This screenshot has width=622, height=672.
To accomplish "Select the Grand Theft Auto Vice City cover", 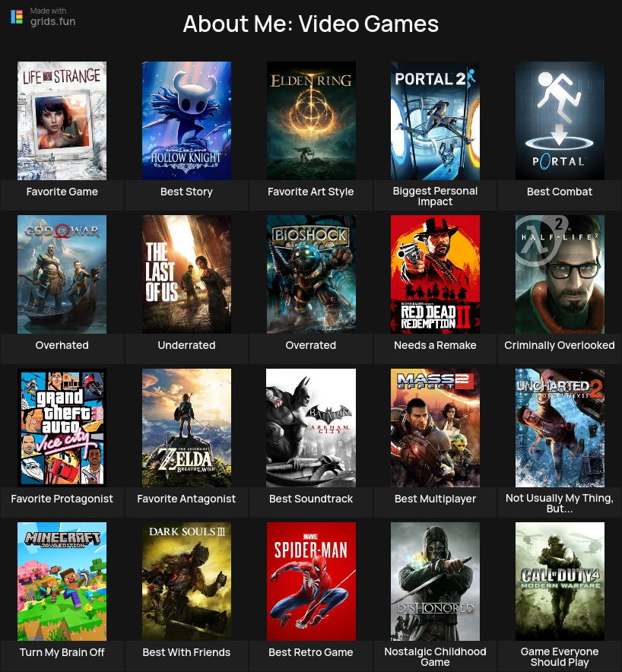I will coord(62,428).
